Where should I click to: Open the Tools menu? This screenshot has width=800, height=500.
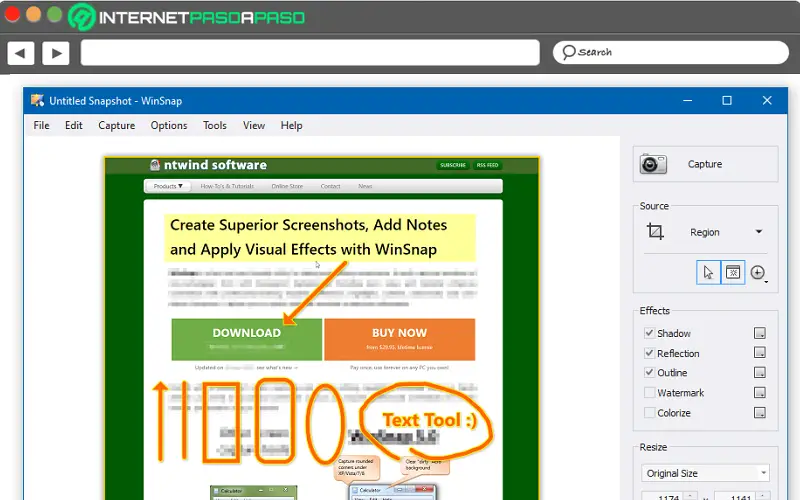[215, 126]
